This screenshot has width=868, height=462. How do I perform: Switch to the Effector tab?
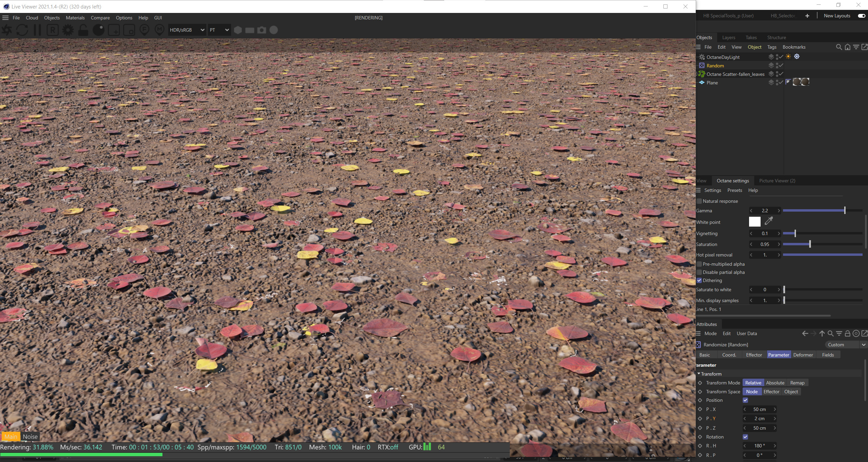point(754,355)
